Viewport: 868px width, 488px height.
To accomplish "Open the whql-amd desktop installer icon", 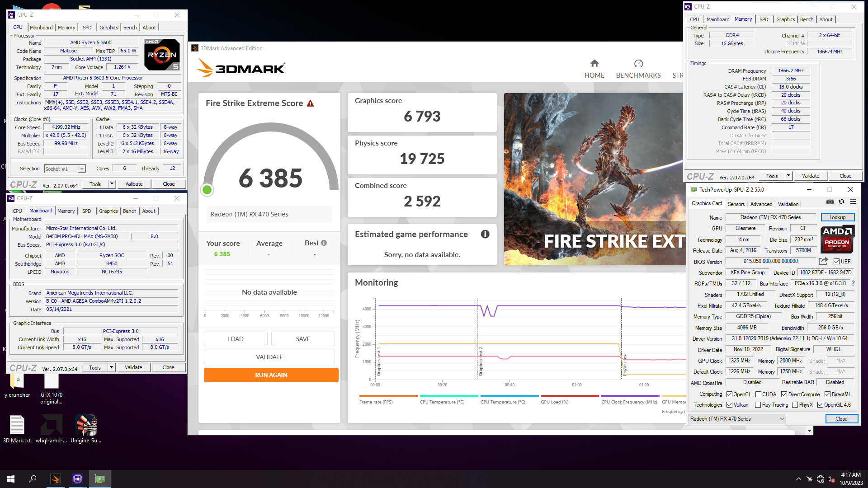I will (52, 429).
